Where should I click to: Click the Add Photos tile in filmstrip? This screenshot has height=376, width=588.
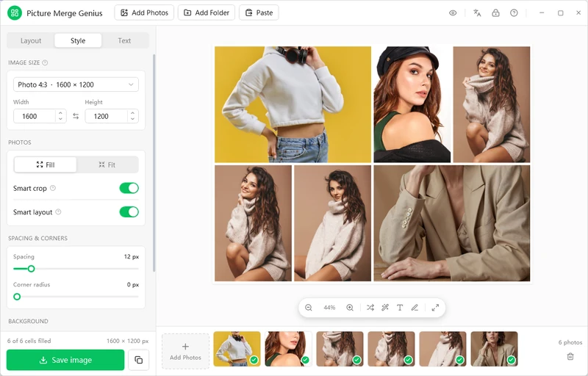coord(185,351)
